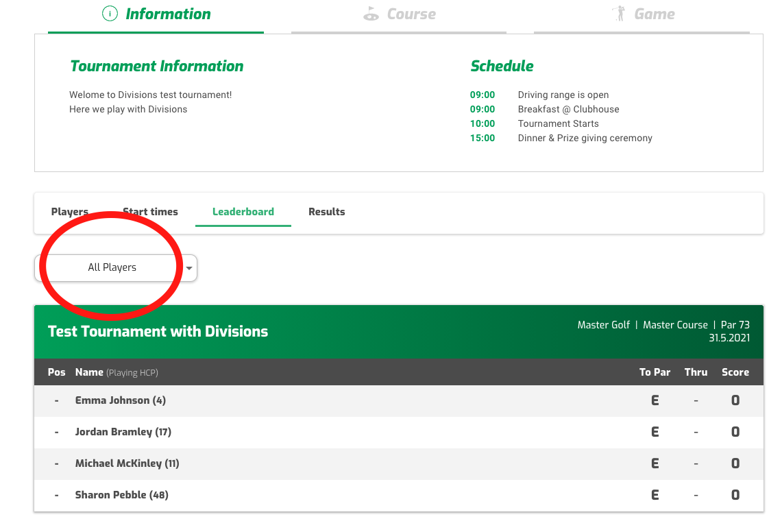Select Sharon Pebble's row

pos(121,495)
